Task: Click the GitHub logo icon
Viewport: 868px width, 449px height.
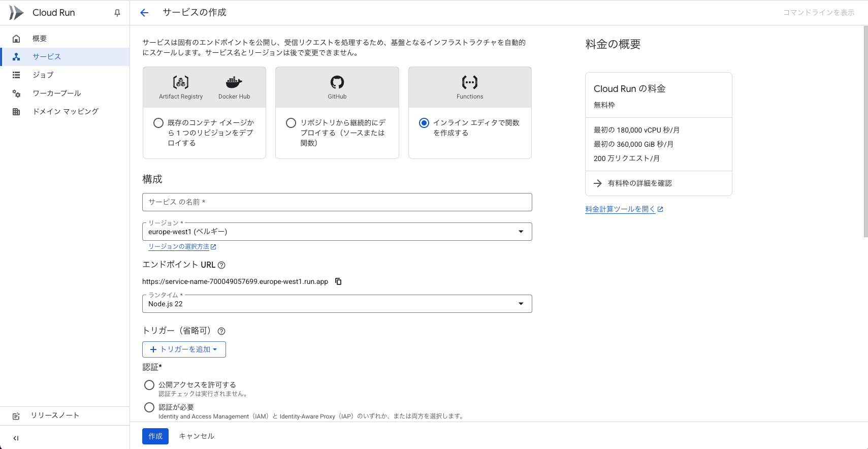Action: pos(337,82)
